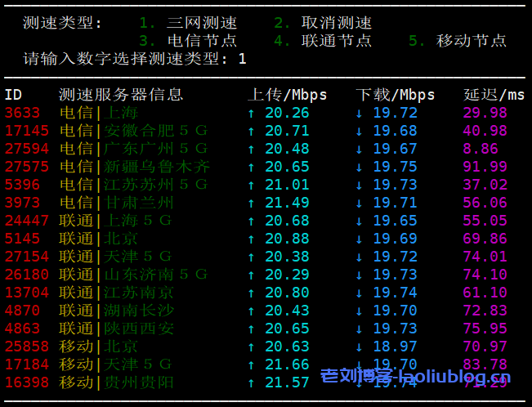Click server name 安徽合肥 5G

click(156, 131)
